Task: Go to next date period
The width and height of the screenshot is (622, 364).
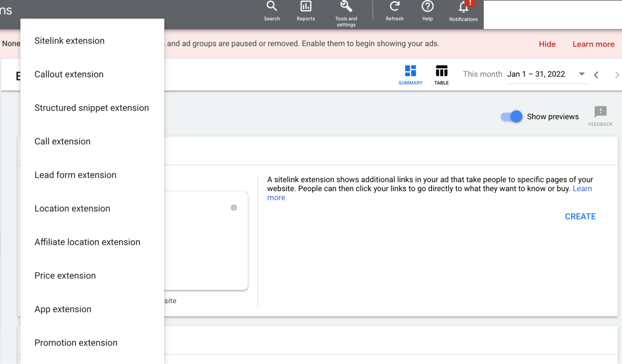Action: coord(617,75)
